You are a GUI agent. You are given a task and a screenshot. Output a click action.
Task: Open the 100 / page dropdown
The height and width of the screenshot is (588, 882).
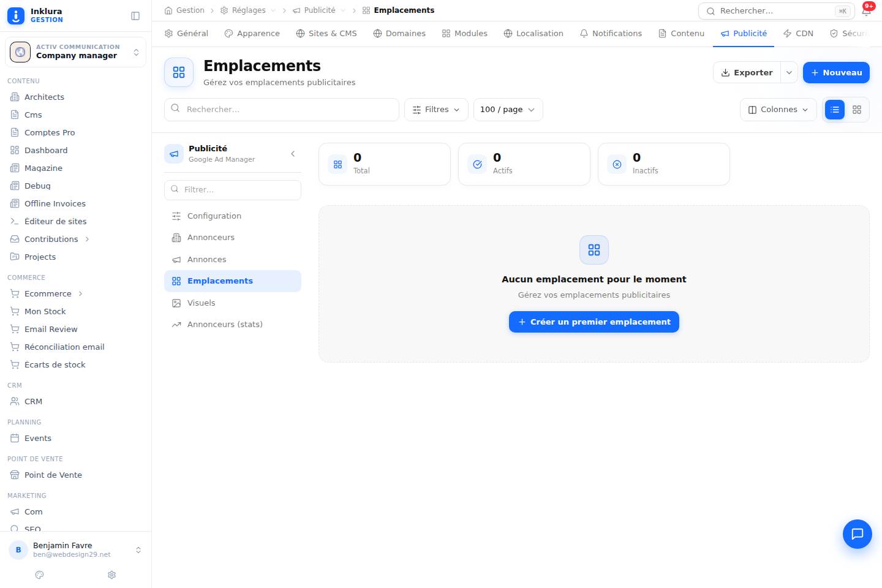508,110
